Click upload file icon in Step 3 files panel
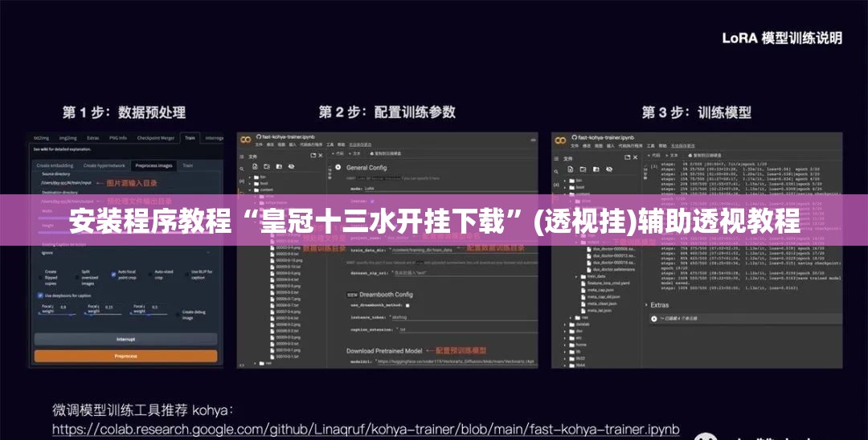 pyautogui.click(x=571, y=169)
